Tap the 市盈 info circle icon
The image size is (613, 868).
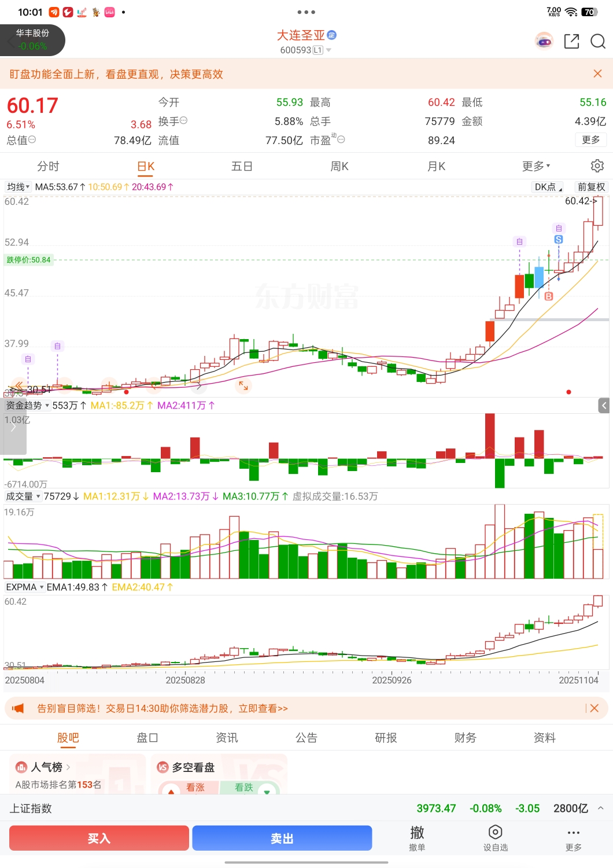(x=341, y=139)
